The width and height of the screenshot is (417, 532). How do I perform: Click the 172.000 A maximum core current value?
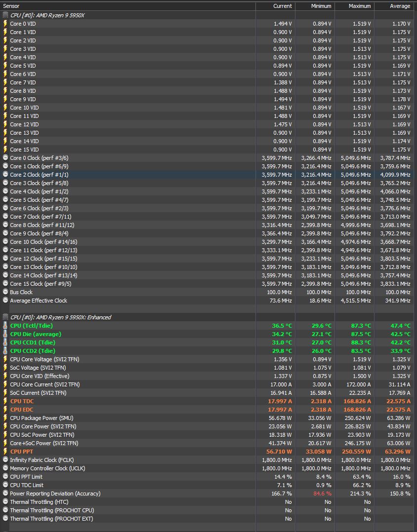[358, 384]
